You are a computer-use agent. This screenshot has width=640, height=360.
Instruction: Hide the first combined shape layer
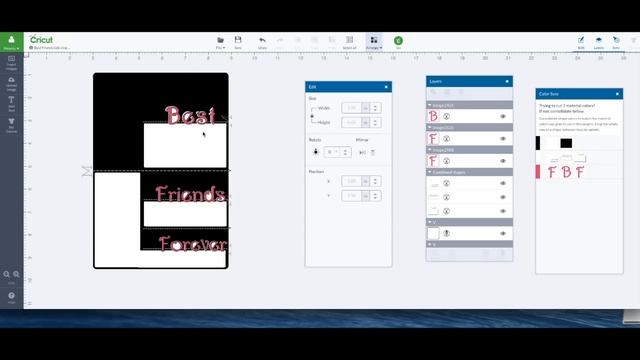pos(503,183)
